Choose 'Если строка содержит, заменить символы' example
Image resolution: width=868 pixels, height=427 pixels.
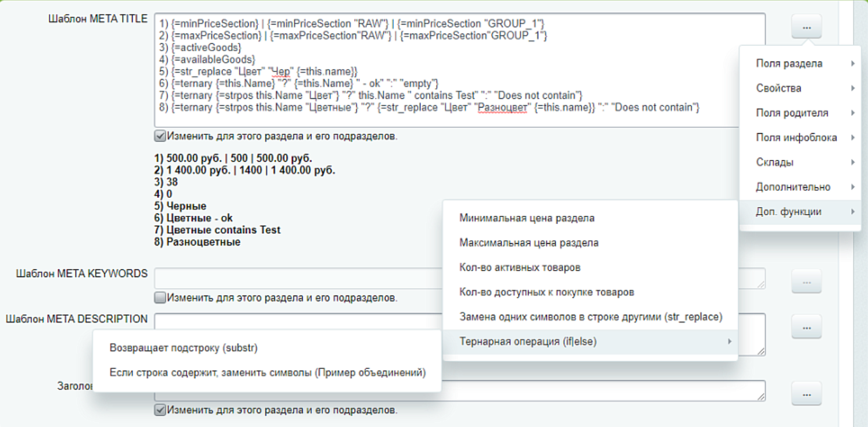267,372
